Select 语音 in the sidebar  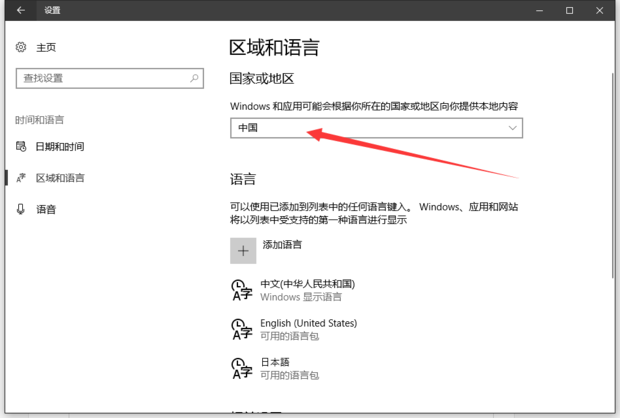point(46,209)
